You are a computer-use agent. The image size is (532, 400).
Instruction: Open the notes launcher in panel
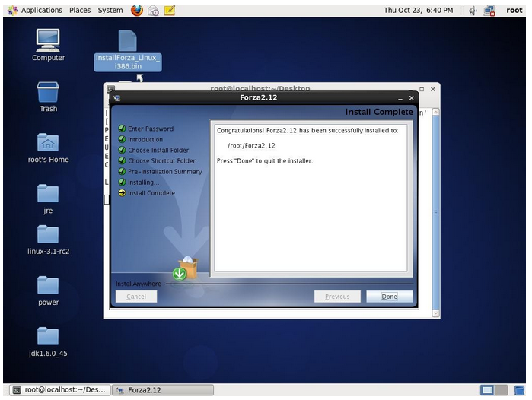coord(169,10)
